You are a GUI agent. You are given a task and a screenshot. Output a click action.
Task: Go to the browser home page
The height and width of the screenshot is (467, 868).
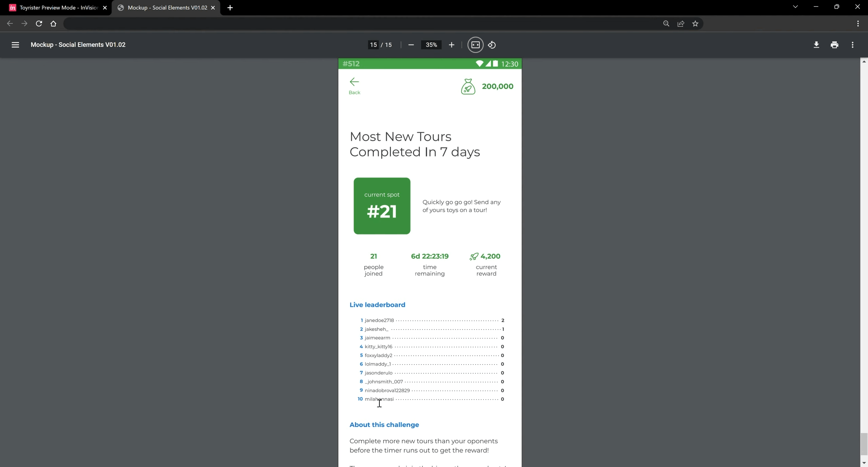(x=53, y=23)
